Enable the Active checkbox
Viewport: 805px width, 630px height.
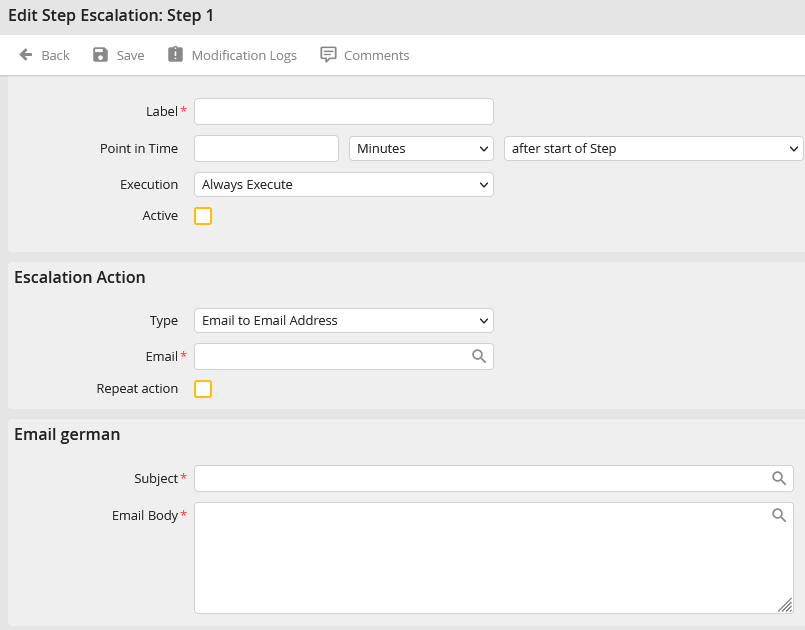tap(203, 216)
